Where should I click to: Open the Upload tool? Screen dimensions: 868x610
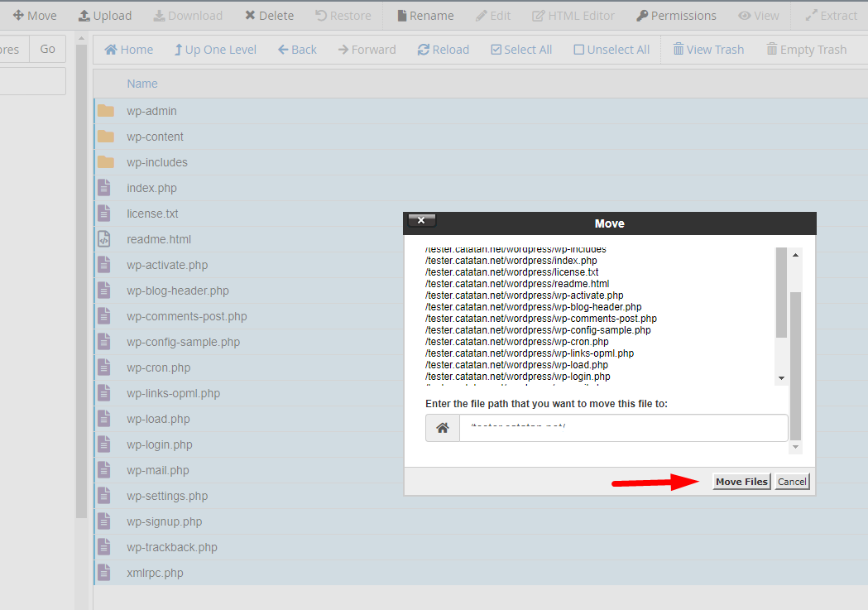coord(104,16)
